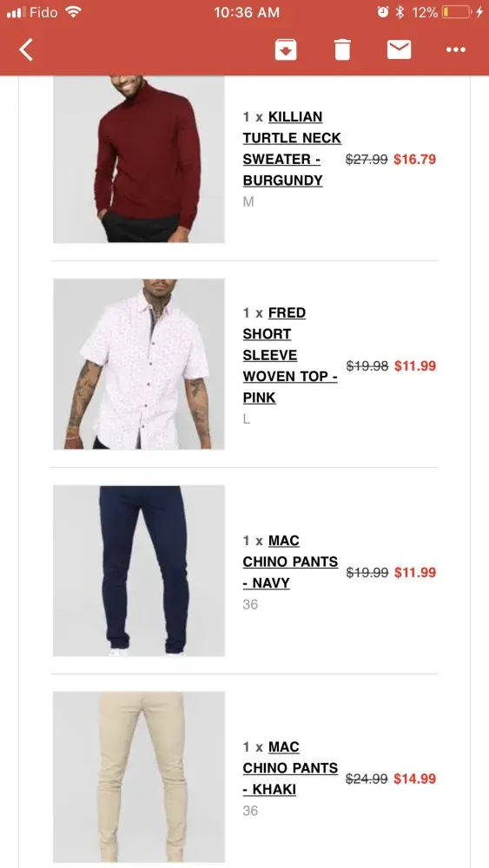Tap the $14.99 khaki pants sale price
Screen dimensions: 489x868
click(x=415, y=779)
